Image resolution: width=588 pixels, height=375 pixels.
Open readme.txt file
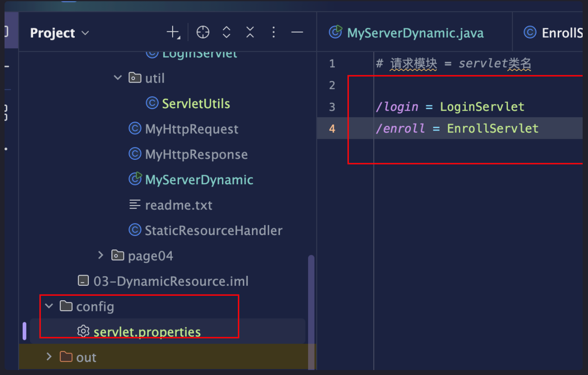pyautogui.click(x=178, y=205)
